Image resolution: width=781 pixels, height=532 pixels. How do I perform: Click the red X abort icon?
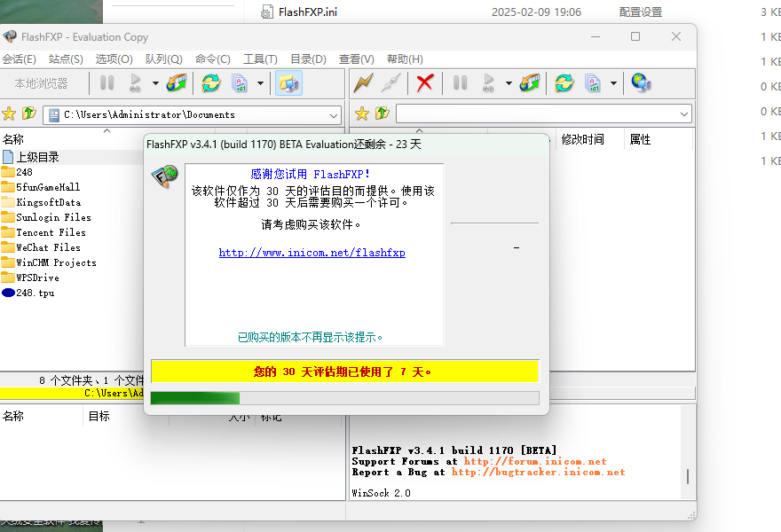[x=425, y=82]
